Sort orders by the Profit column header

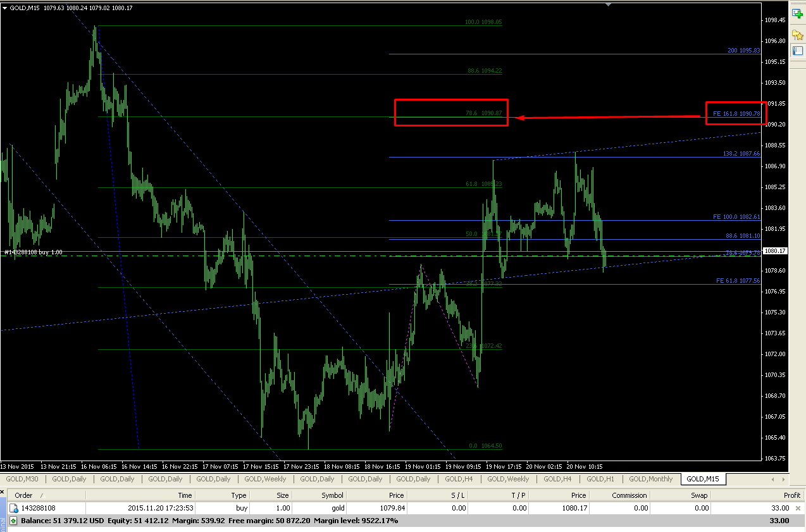click(791, 495)
